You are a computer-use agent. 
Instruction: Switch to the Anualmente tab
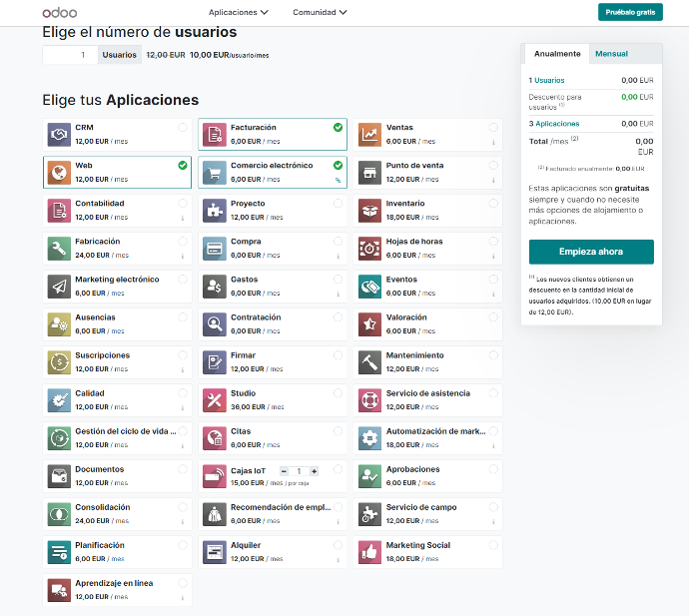point(557,54)
